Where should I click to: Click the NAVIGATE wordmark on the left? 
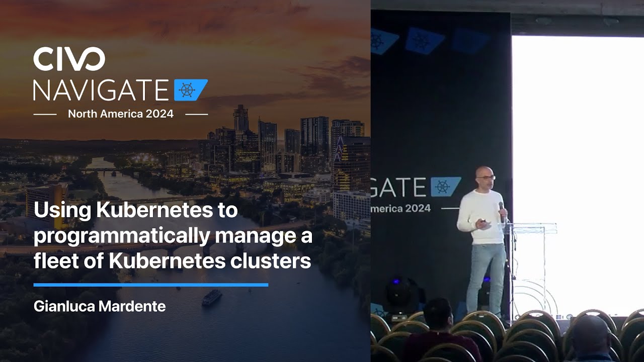[x=101, y=90]
